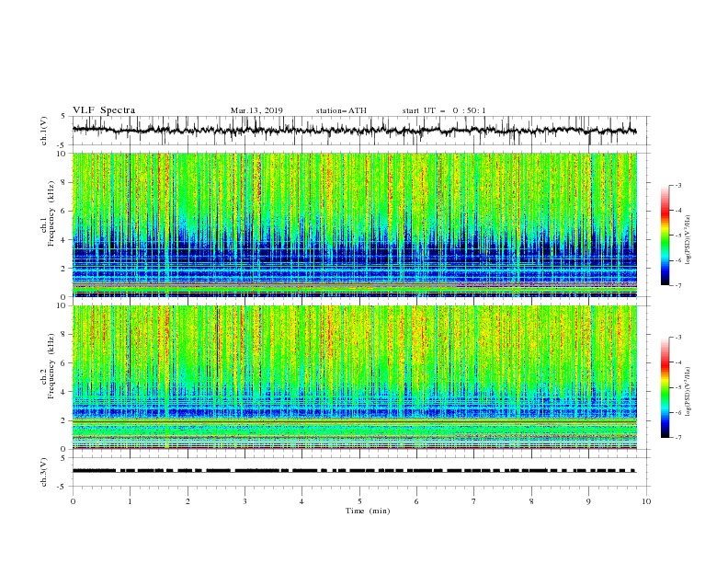Select the "start UT = 0 : 50: 1" text
The image size is (728, 563).
(x=444, y=110)
